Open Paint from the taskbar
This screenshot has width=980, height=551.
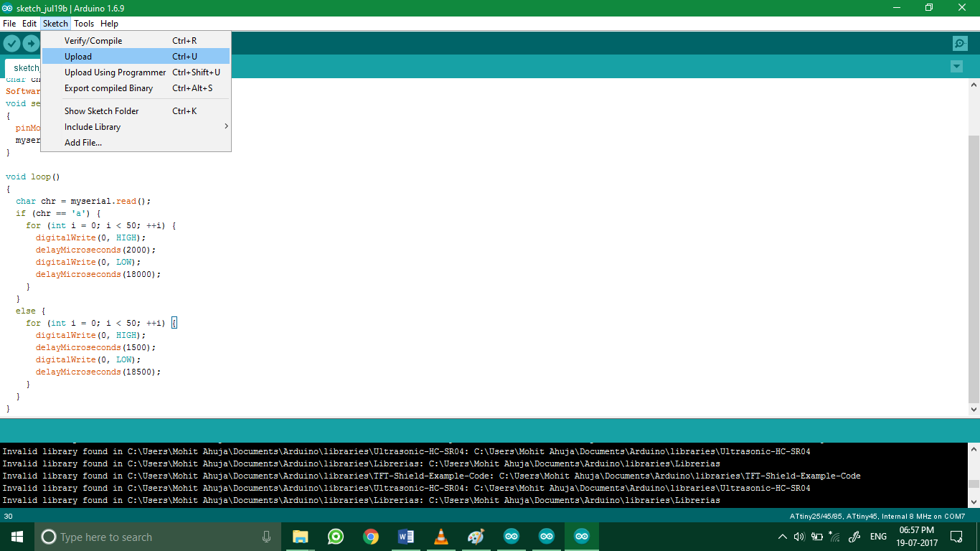(x=476, y=537)
